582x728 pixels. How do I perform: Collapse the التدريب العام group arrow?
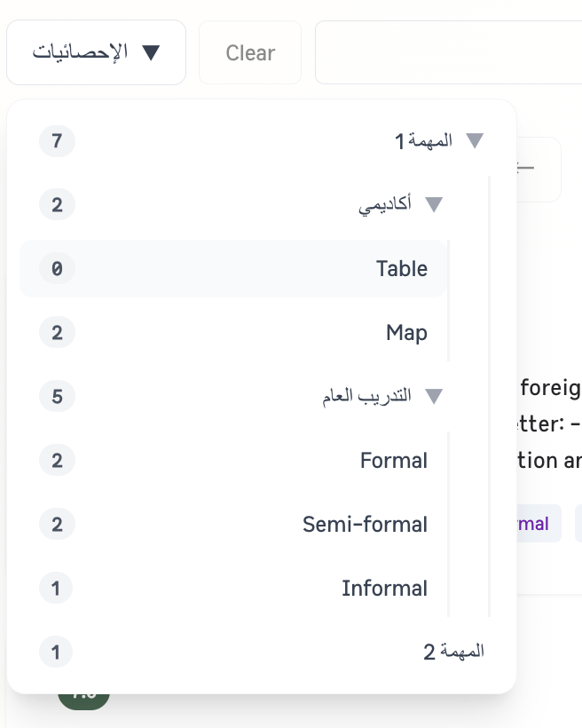point(434,396)
